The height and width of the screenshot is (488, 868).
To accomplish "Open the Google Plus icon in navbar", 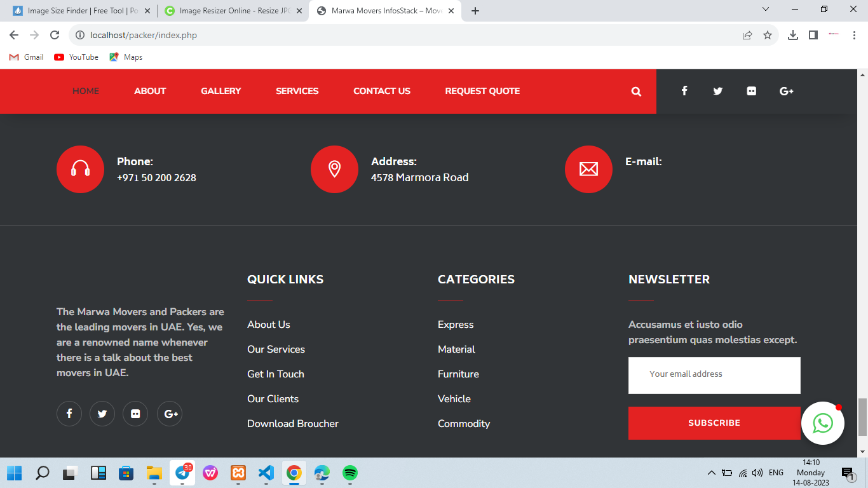I will click(x=786, y=91).
